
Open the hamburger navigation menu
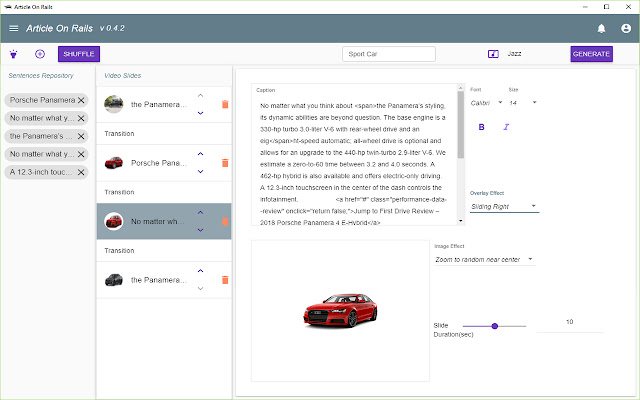[13, 28]
